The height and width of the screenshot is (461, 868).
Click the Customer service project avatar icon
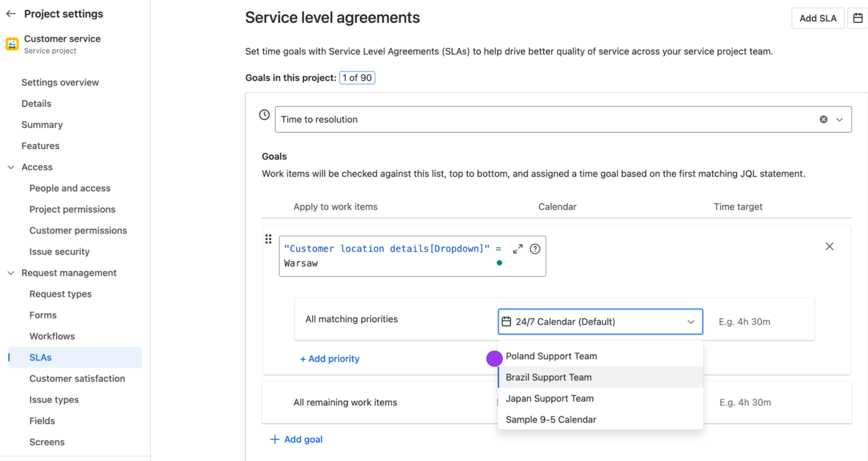[x=12, y=43]
